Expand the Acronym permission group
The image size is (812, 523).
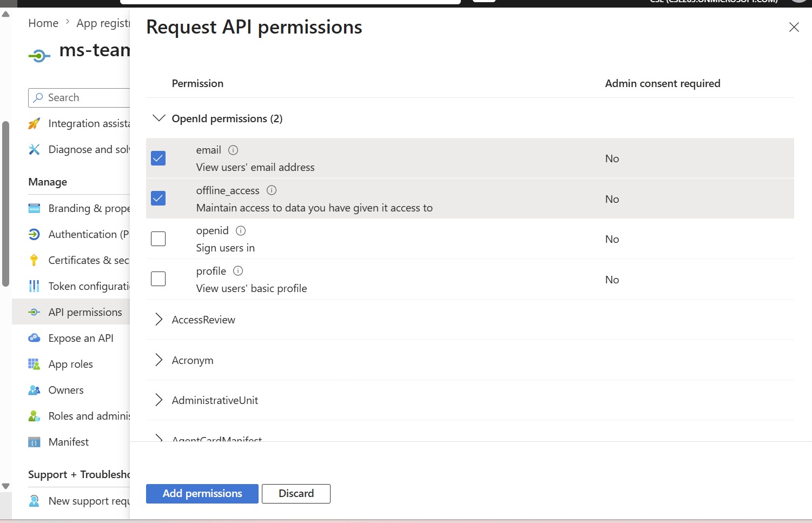[159, 360]
